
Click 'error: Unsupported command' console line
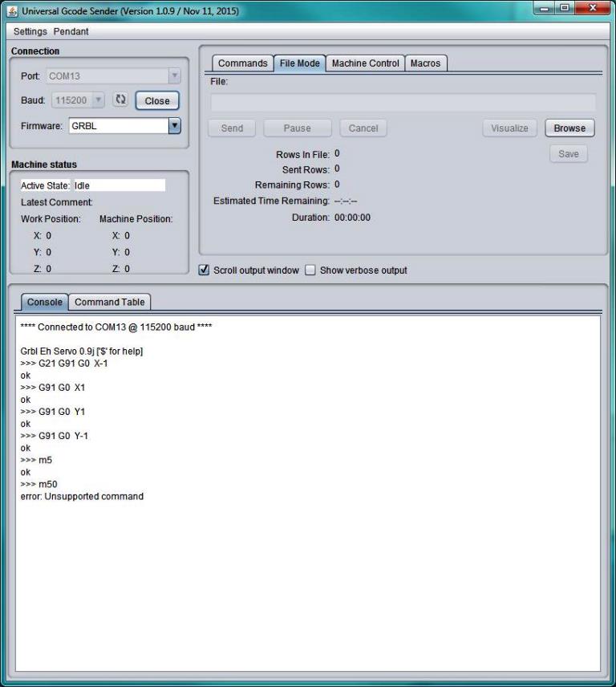[x=82, y=497]
